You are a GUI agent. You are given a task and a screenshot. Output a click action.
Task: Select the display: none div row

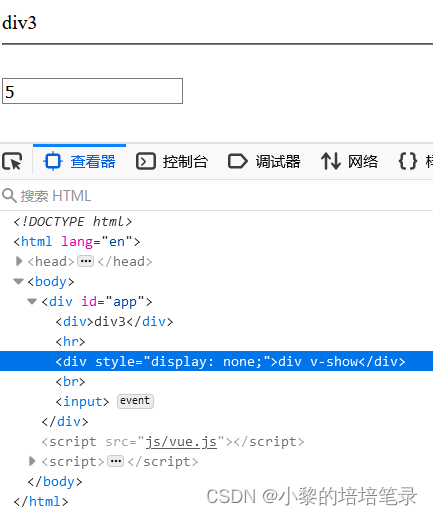tap(217, 361)
